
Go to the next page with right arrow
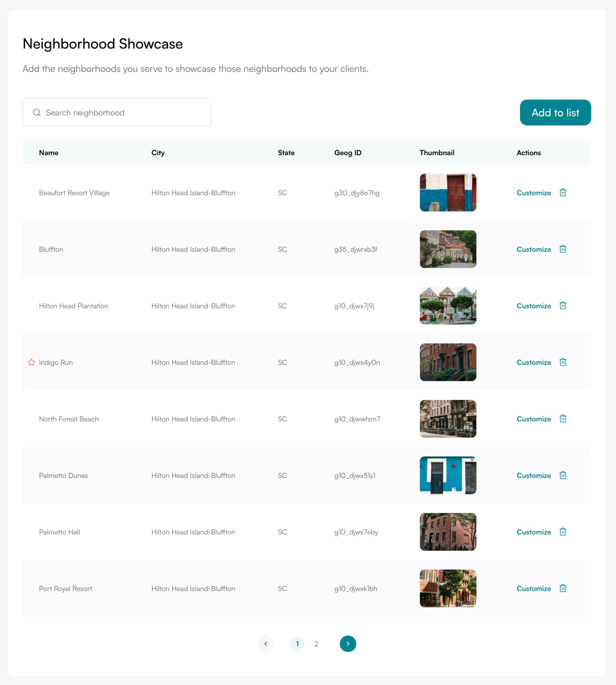coord(348,644)
